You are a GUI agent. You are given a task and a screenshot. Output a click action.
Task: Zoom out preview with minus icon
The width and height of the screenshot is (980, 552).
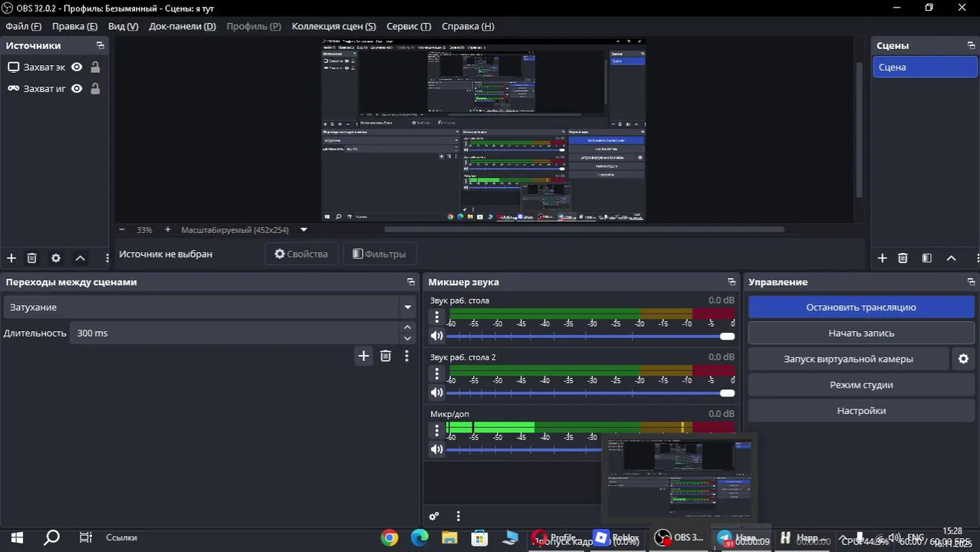point(122,230)
